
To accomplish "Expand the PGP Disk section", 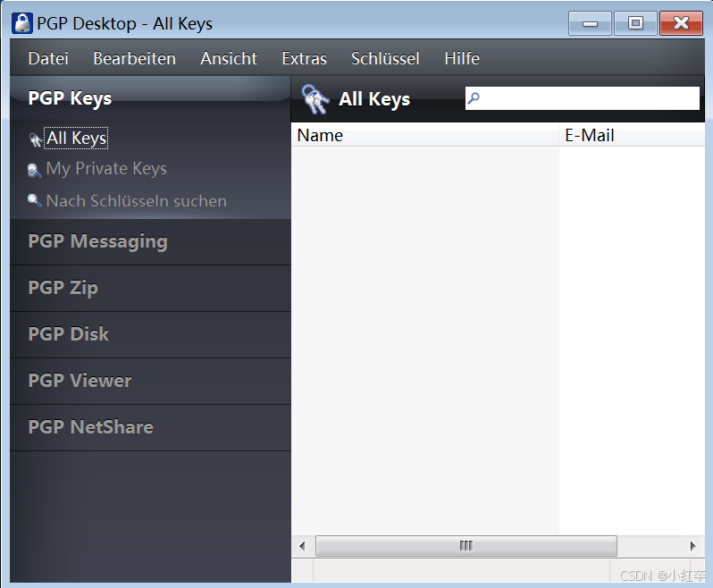I will click(150, 335).
